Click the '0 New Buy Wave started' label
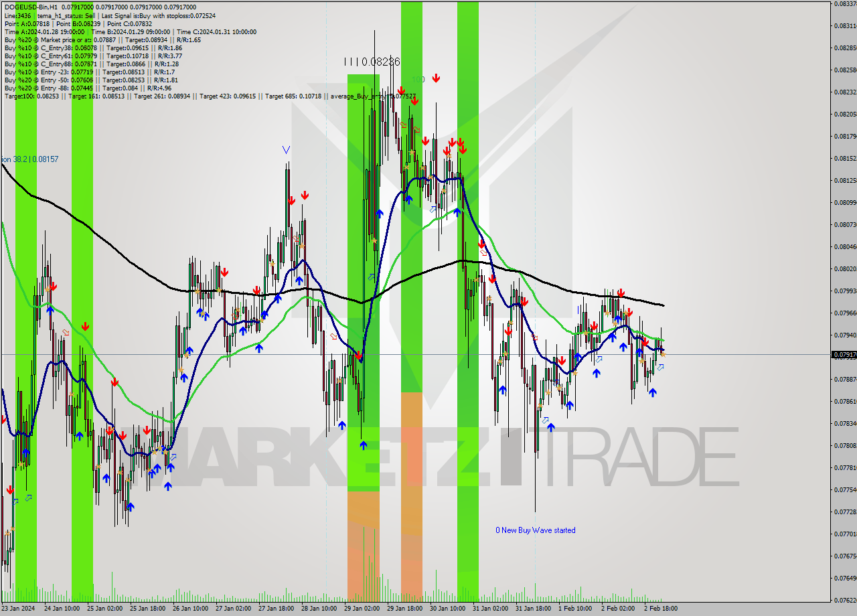Image resolution: width=857 pixels, height=616 pixels. [x=536, y=530]
